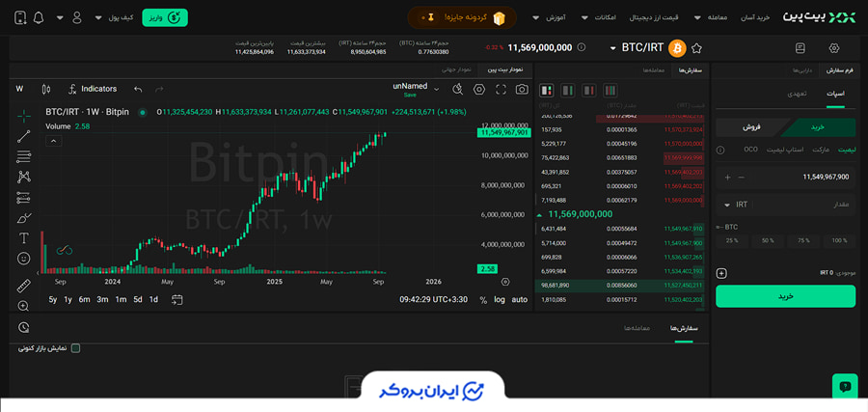
Task: Open the chart Indicators menu
Action: (x=92, y=89)
